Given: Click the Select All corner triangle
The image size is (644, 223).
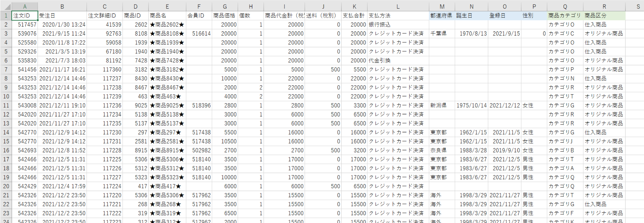Looking at the screenshot, I should click(6, 7).
